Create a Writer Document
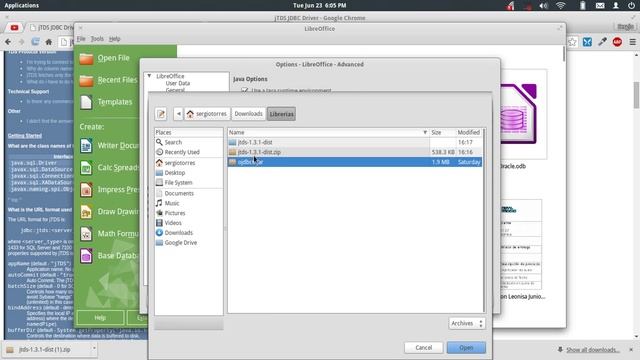640x360 pixels. coord(109,146)
